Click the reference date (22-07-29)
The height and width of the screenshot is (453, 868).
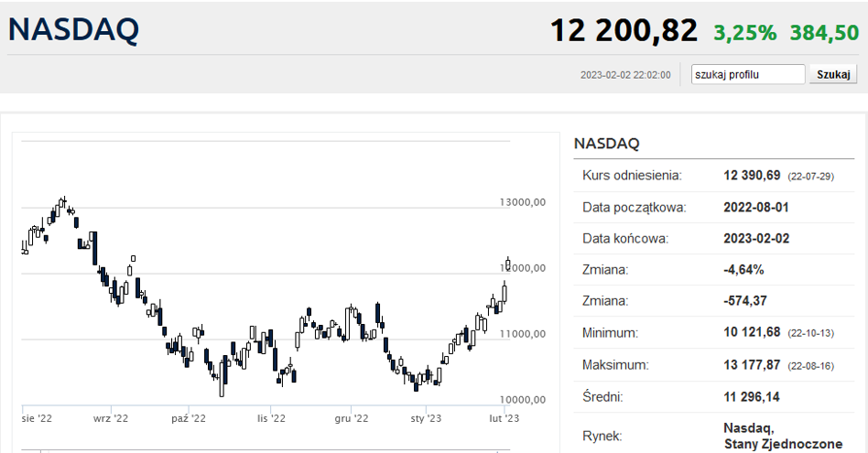coord(810,177)
